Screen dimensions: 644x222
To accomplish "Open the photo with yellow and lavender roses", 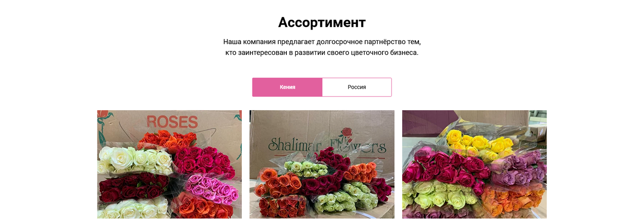I will [x=474, y=165].
